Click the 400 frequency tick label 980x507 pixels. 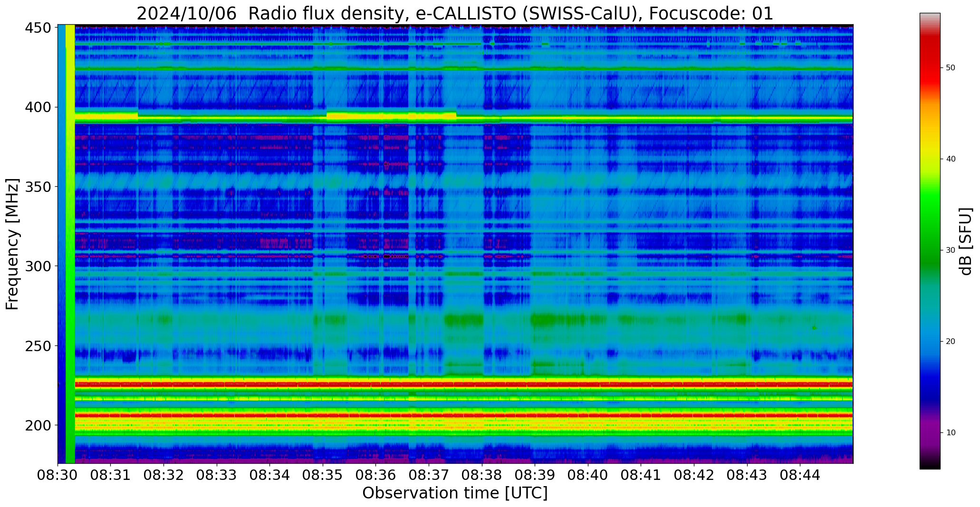tap(38, 107)
